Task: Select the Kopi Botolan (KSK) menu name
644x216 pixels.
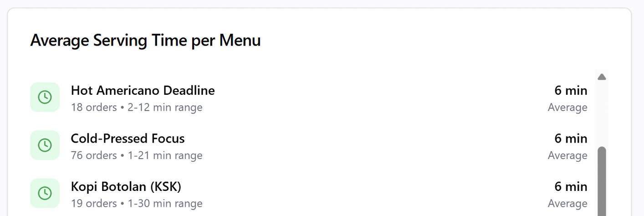Action: pos(126,186)
